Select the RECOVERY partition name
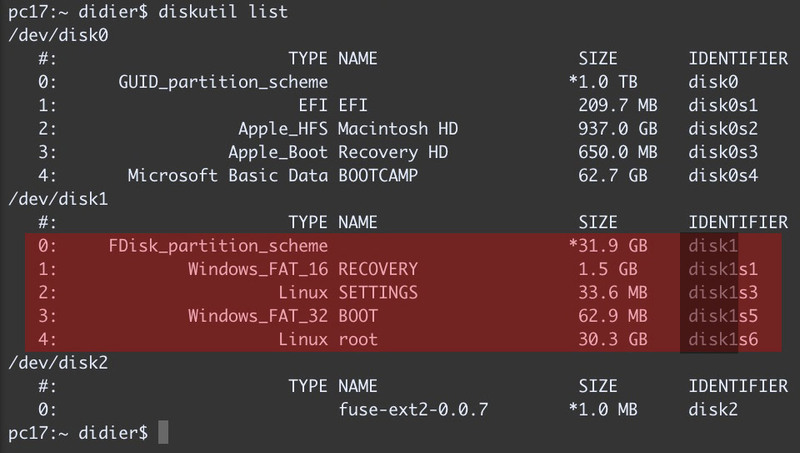This screenshot has height=453, width=800. [378, 269]
